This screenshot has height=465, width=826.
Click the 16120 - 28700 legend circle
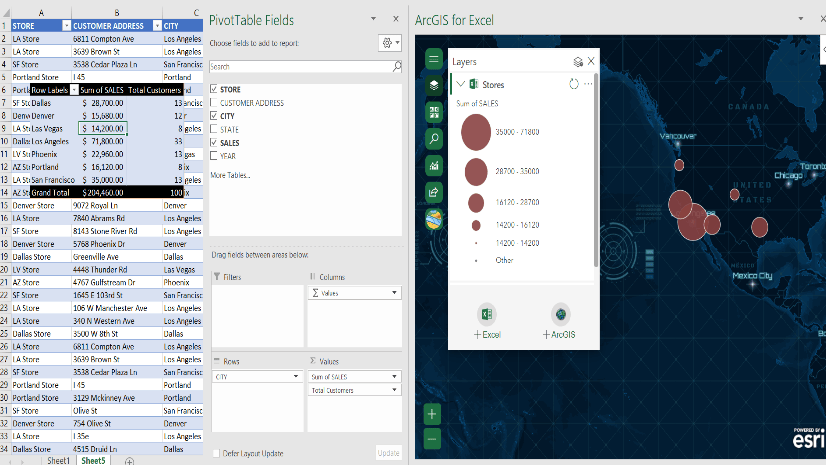pyautogui.click(x=476, y=203)
